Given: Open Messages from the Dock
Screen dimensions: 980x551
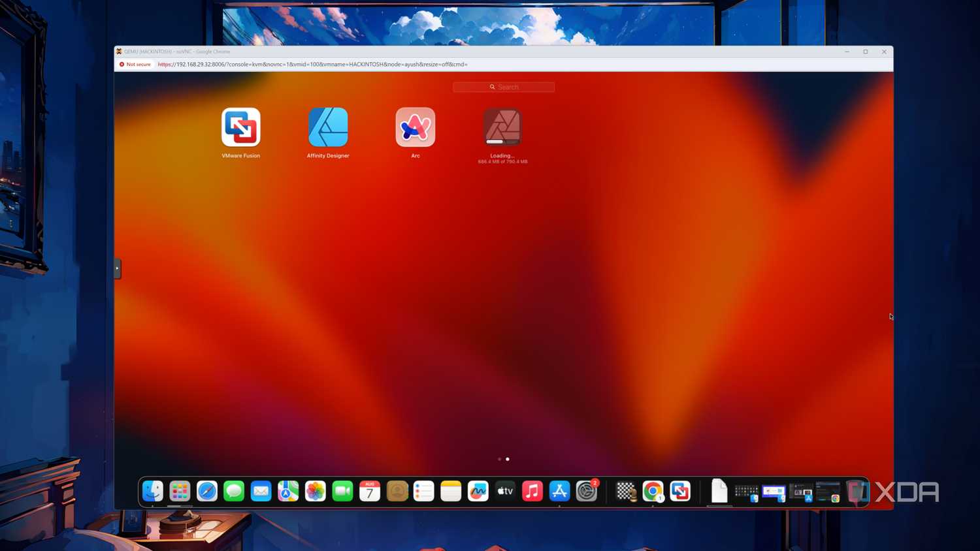Looking at the screenshot, I should tap(234, 491).
